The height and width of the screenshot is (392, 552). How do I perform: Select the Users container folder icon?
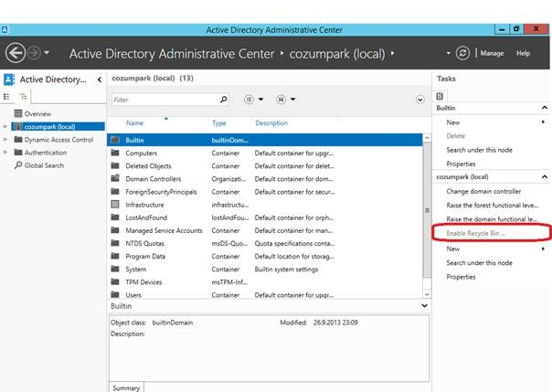(115, 294)
